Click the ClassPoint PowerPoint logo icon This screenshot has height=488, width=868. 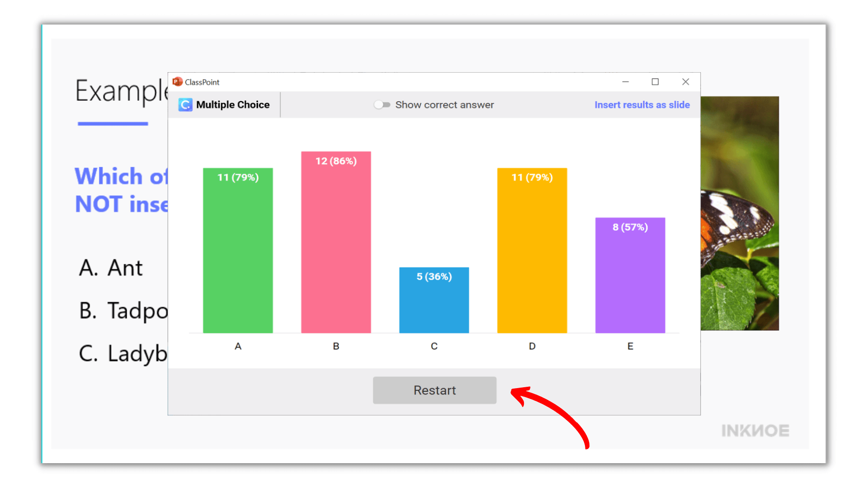tap(177, 82)
